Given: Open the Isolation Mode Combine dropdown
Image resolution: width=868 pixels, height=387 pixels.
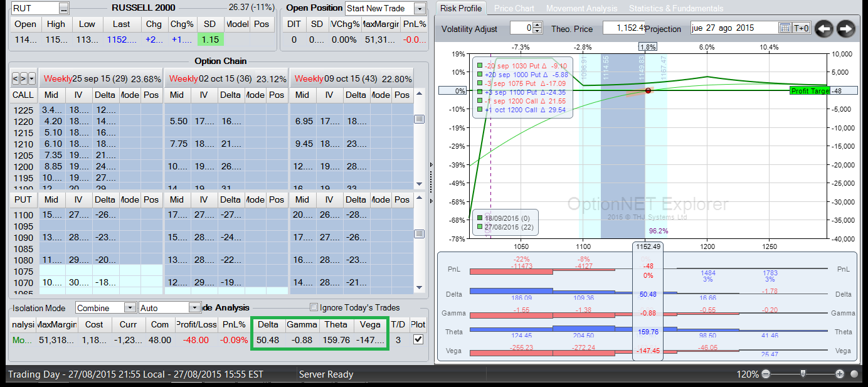Looking at the screenshot, I should pos(130,308).
